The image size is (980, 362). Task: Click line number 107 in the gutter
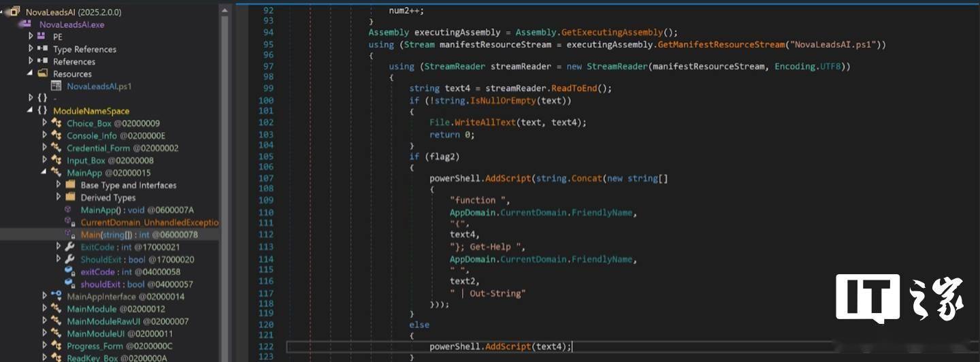(265, 178)
